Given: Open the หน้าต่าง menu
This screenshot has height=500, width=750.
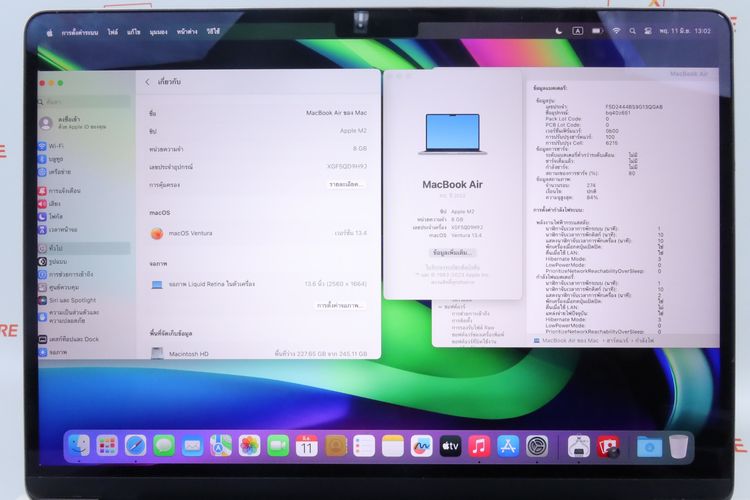Looking at the screenshot, I should tap(187, 32).
